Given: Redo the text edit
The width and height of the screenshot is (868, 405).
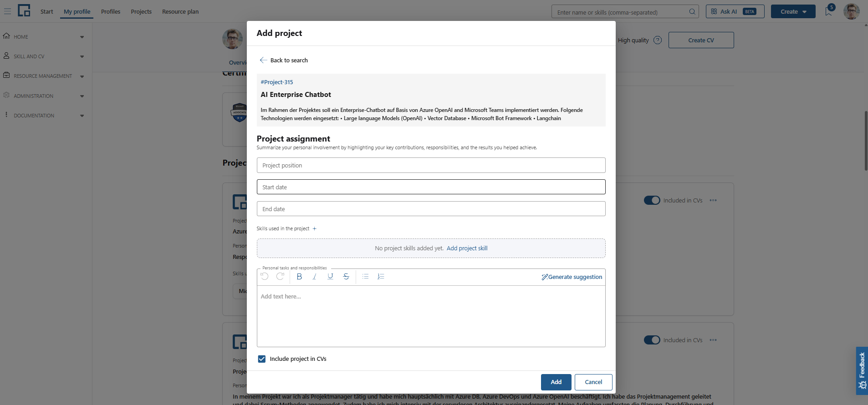Looking at the screenshot, I should click(x=280, y=277).
